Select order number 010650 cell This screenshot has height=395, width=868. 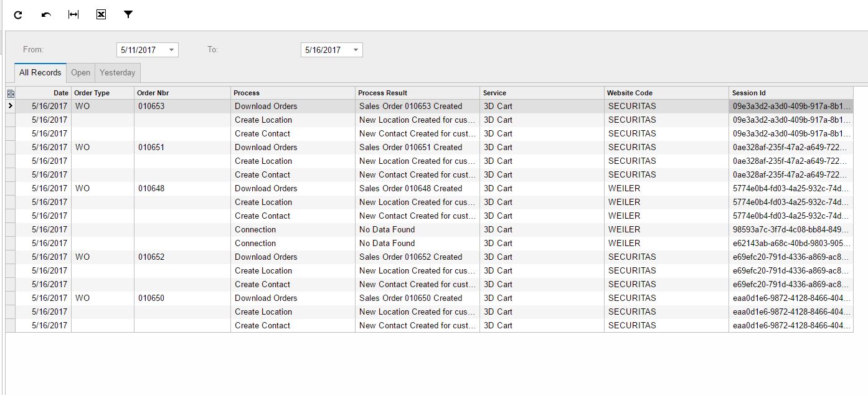(x=182, y=298)
